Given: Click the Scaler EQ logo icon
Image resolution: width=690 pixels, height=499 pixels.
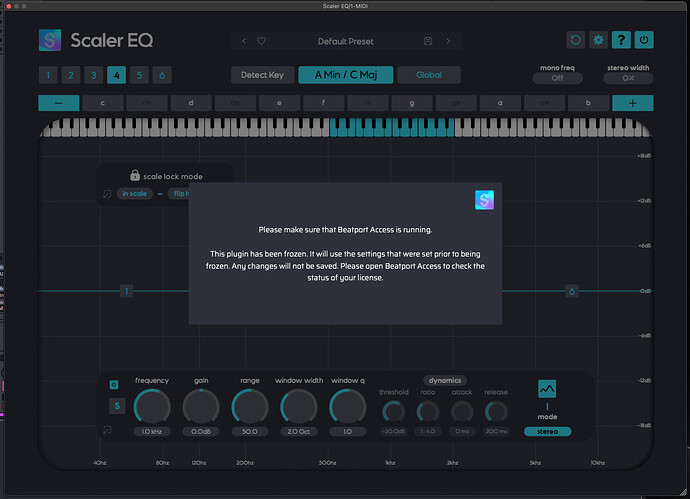Looking at the screenshot, I should 50,40.
